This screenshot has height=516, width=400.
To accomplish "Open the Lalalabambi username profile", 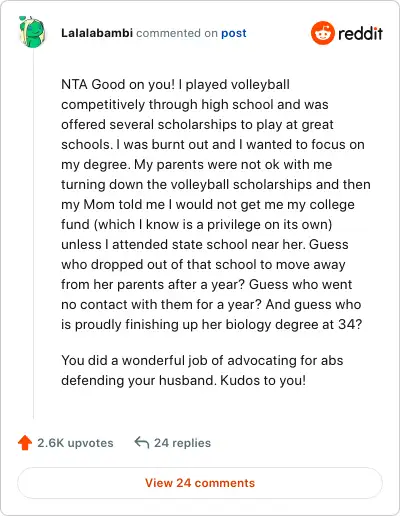I will (97, 33).
